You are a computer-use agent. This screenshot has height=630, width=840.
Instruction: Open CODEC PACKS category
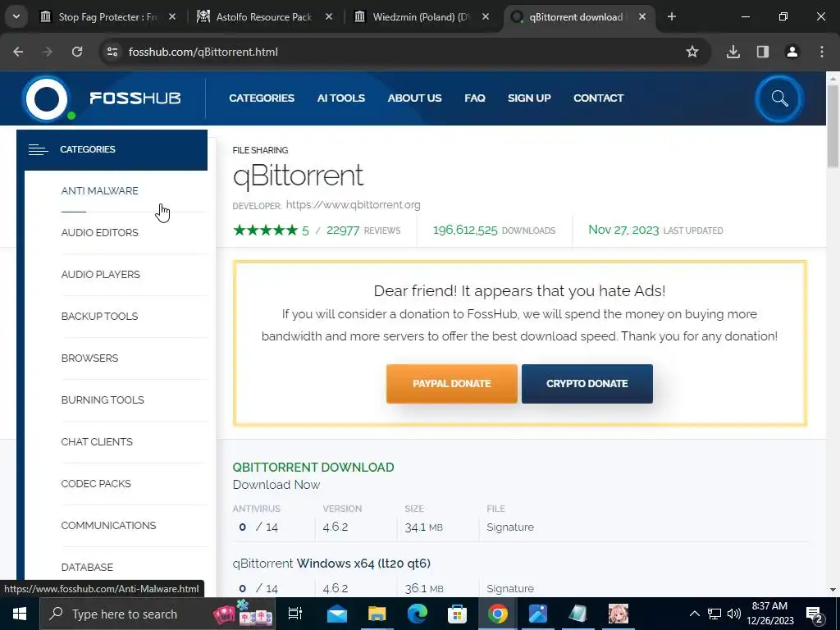(96, 483)
